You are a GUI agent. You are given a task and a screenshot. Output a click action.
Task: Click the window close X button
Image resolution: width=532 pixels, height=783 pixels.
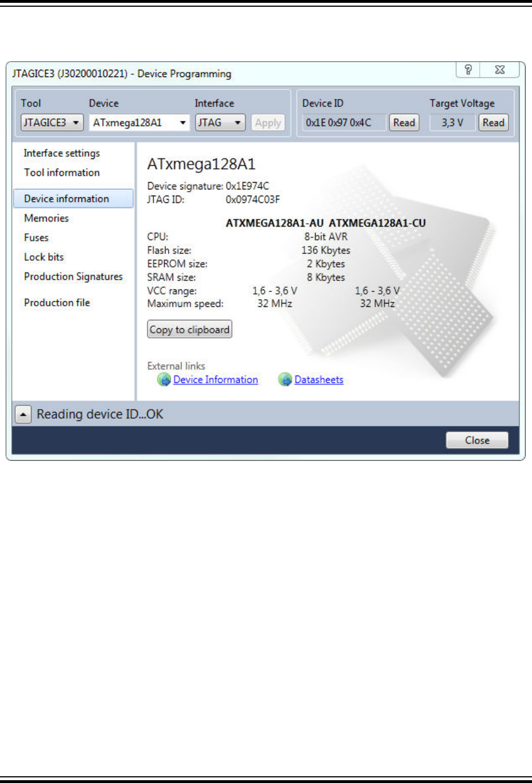[500, 70]
